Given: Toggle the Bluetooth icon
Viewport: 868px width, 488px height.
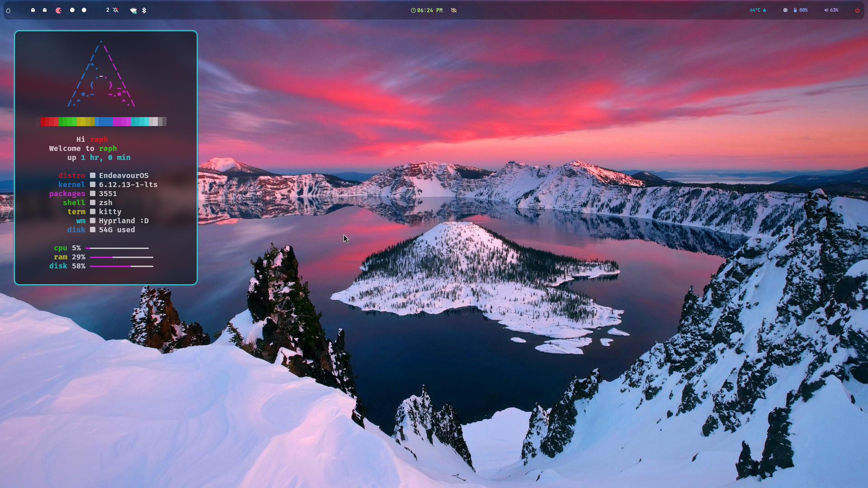Looking at the screenshot, I should 144,10.
